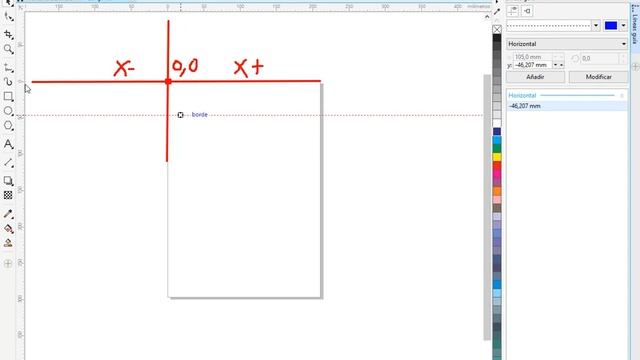Open the Horizontal guideline type dropdown
The image size is (640, 360).
pos(567,44)
